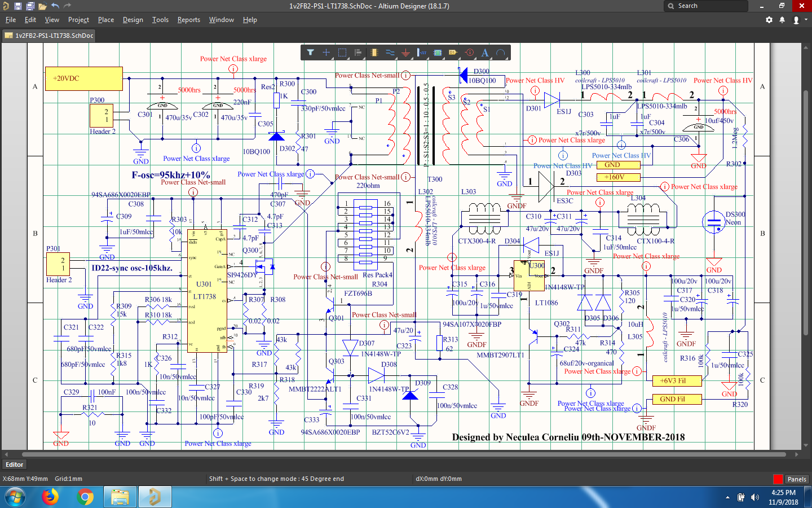
Task: Click the red indicator square beside Panels
Action: click(778, 479)
